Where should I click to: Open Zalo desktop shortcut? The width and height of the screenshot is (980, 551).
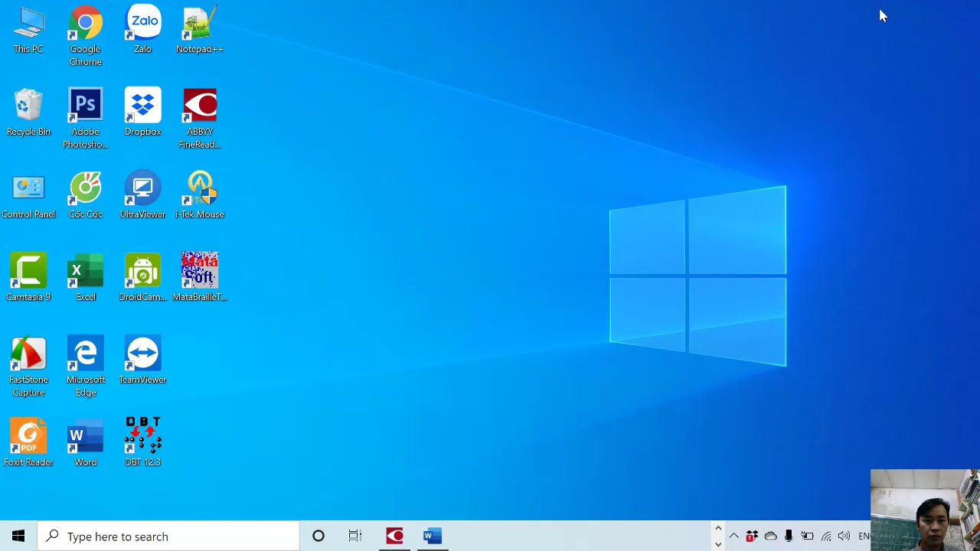coord(142,31)
